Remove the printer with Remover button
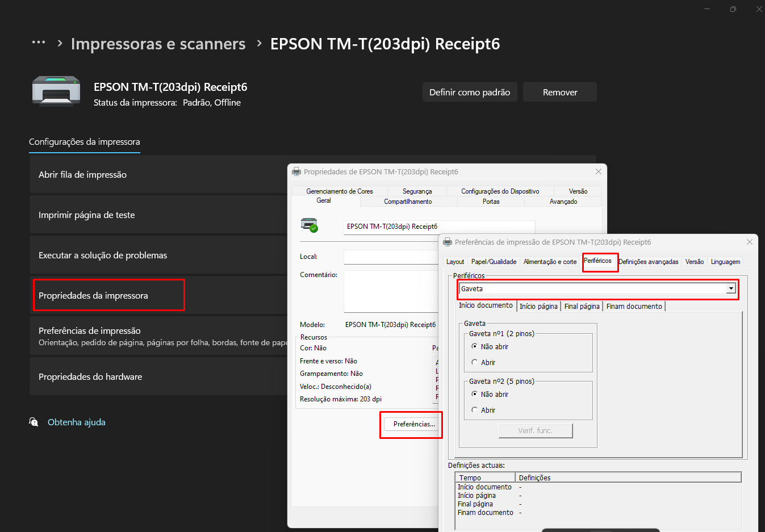 [x=559, y=92]
